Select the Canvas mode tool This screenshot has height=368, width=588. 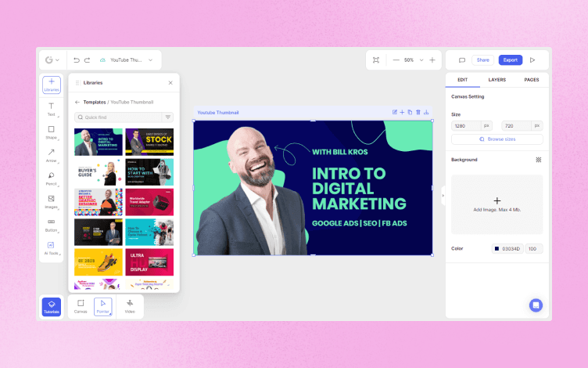pos(81,307)
